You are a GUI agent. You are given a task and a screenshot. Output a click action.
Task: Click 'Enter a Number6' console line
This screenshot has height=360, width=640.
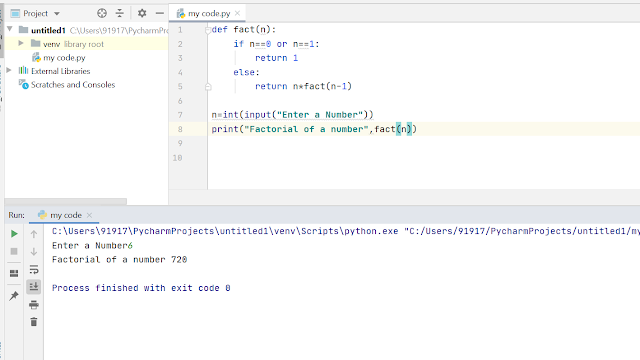(92, 245)
